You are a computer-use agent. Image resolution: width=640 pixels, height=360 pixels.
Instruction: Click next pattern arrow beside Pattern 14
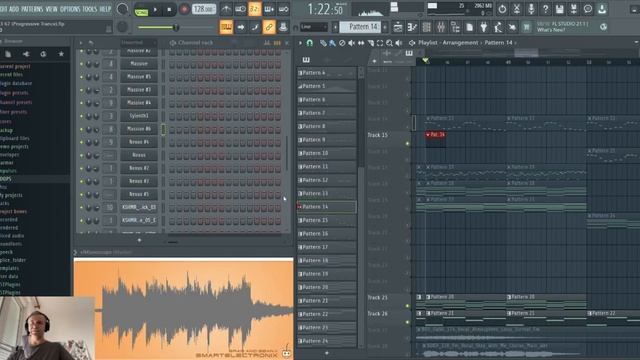[x=384, y=27]
